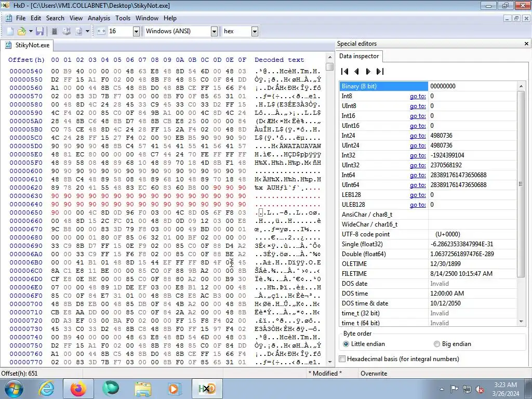The image size is (532, 399).
Task: Click the Single (float32) value cell
Action: pos(472,244)
